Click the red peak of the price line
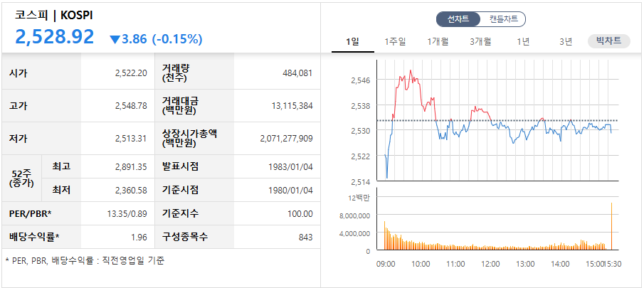This screenshot has width=644, height=288. pyautogui.click(x=411, y=70)
